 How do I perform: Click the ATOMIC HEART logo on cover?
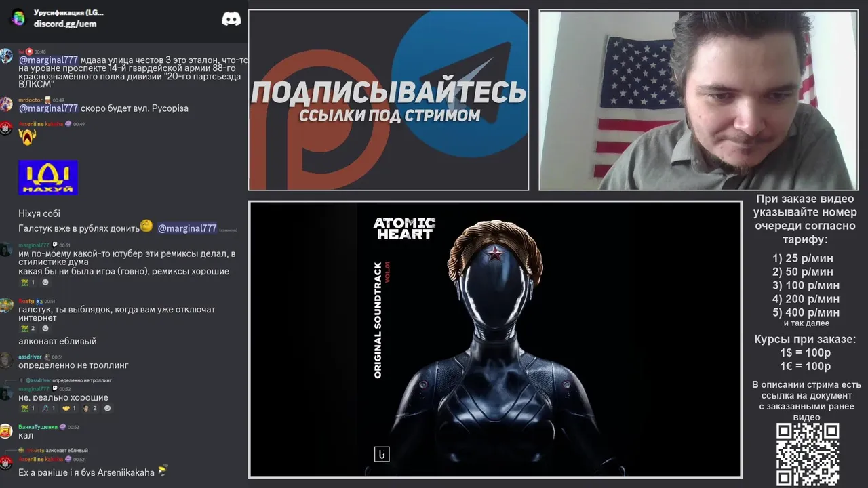tap(404, 228)
